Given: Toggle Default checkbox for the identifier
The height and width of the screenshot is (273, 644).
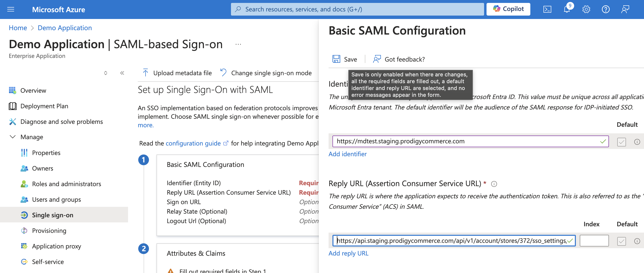Looking at the screenshot, I should [621, 142].
